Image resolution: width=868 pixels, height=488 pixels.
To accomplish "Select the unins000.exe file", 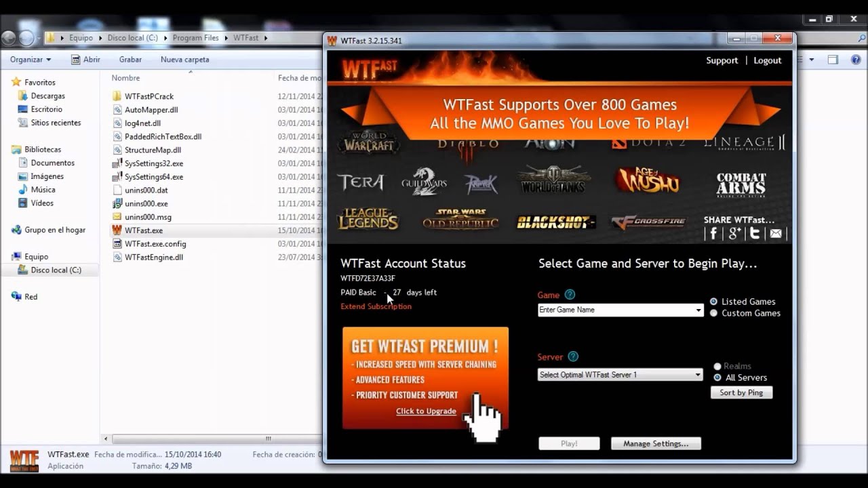I will point(146,203).
